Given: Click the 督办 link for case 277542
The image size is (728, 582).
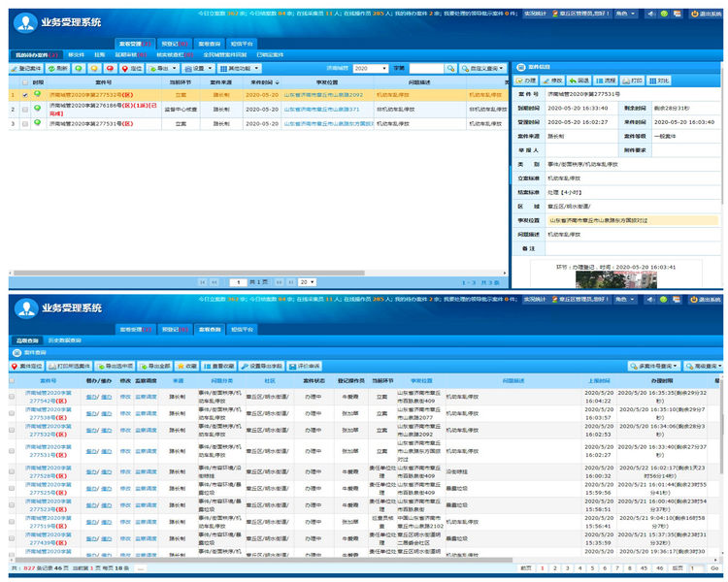Looking at the screenshot, I should tap(91, 397).
